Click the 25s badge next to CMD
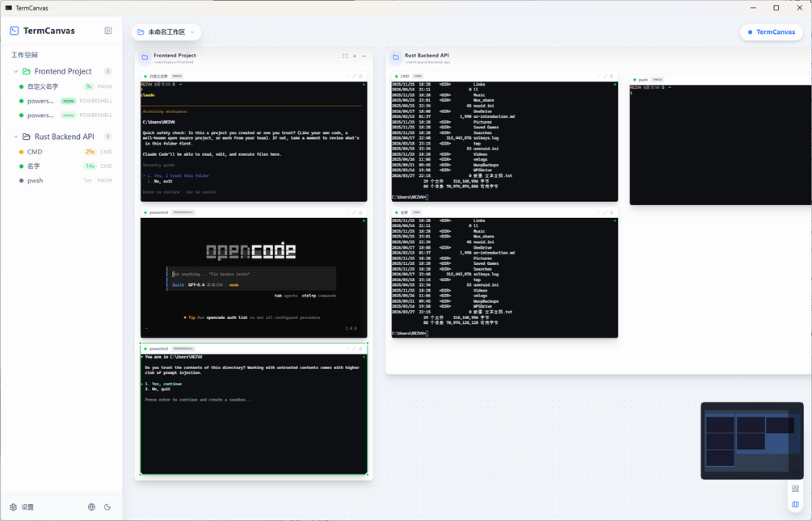812x521 pixels. point(90,152)
